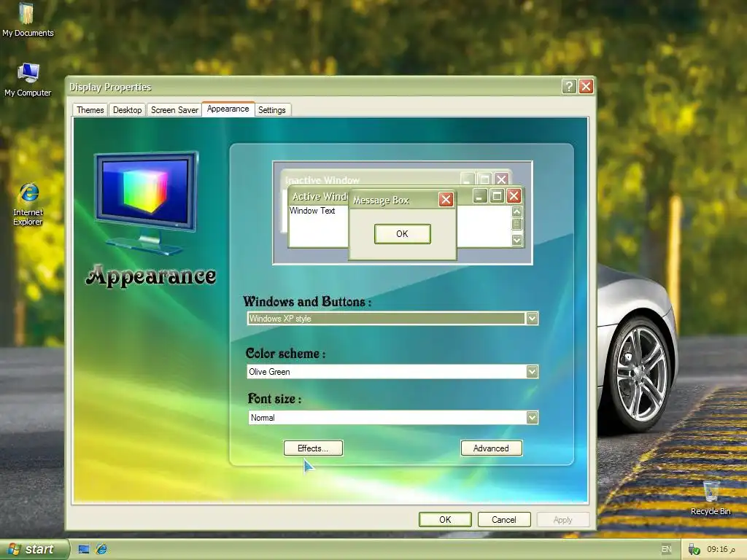This screenshot has height=560, width=747.
Task: Click the preview scrollbar thumb
Action: 517,224
